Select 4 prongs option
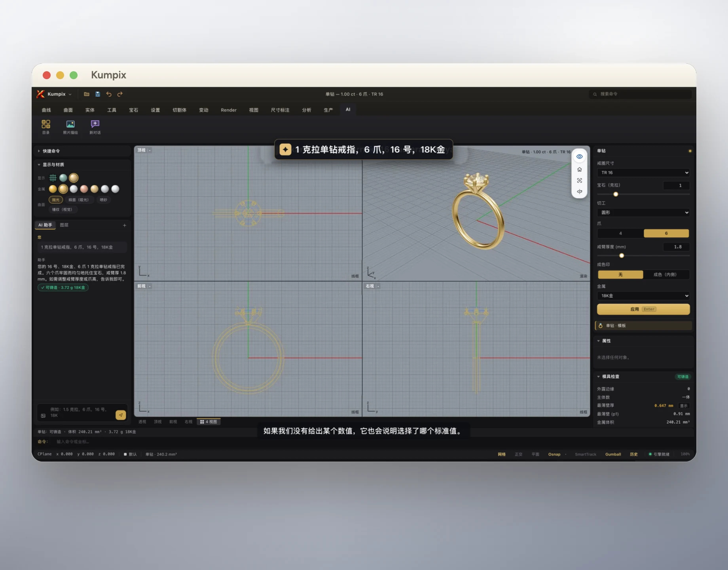 click(x=620, y=234)
